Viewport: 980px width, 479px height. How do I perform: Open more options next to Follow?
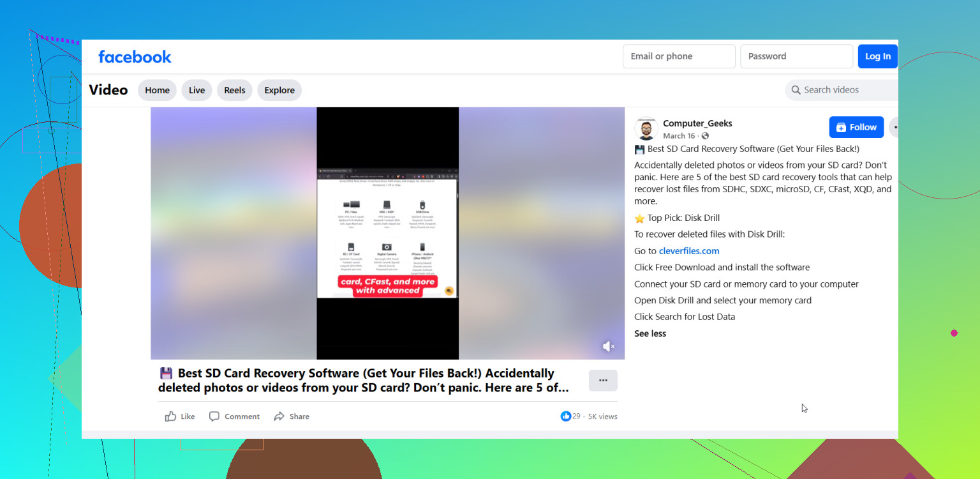(894, 127)
